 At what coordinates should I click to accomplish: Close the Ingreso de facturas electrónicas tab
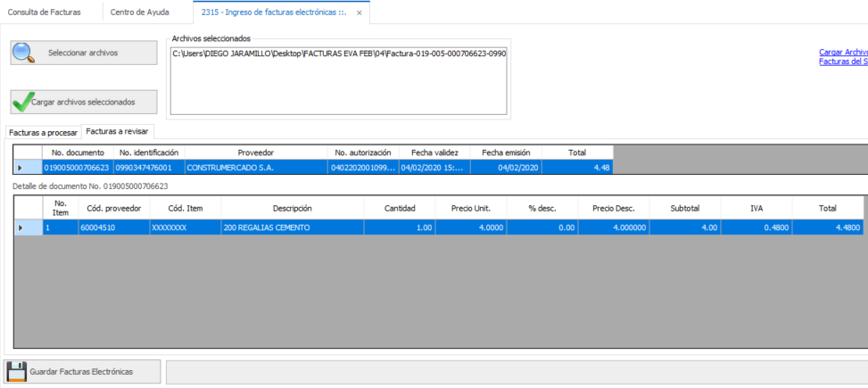tap(359, 13)
